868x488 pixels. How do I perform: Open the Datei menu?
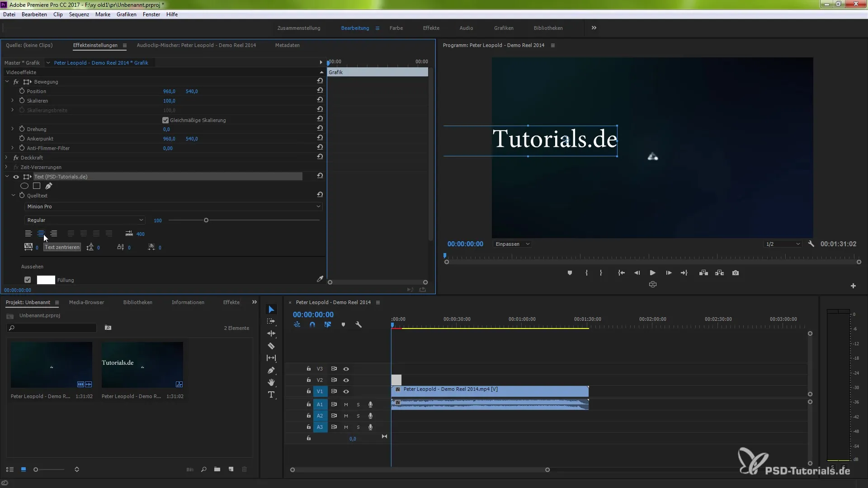coord(9,14)
